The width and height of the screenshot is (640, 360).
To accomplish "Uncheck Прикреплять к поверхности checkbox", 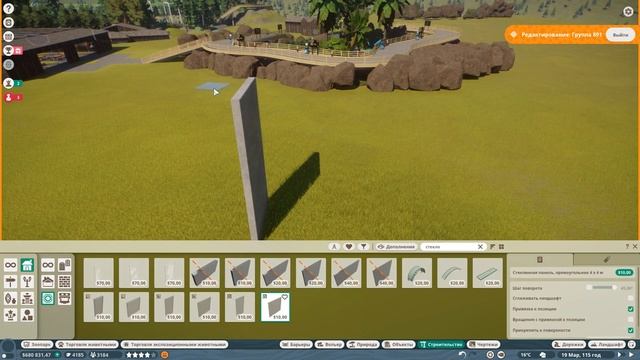I will click(631, 330).
